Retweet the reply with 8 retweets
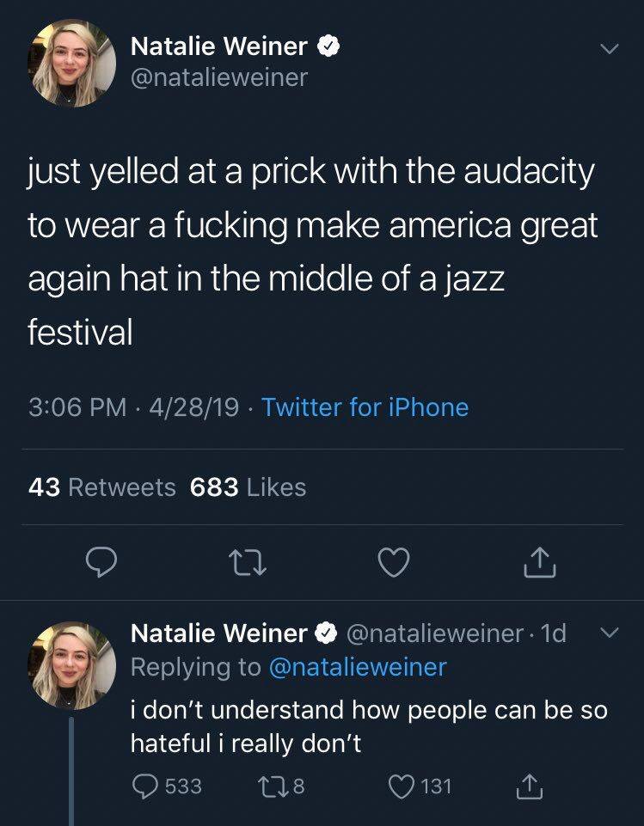 coord(273,785)
